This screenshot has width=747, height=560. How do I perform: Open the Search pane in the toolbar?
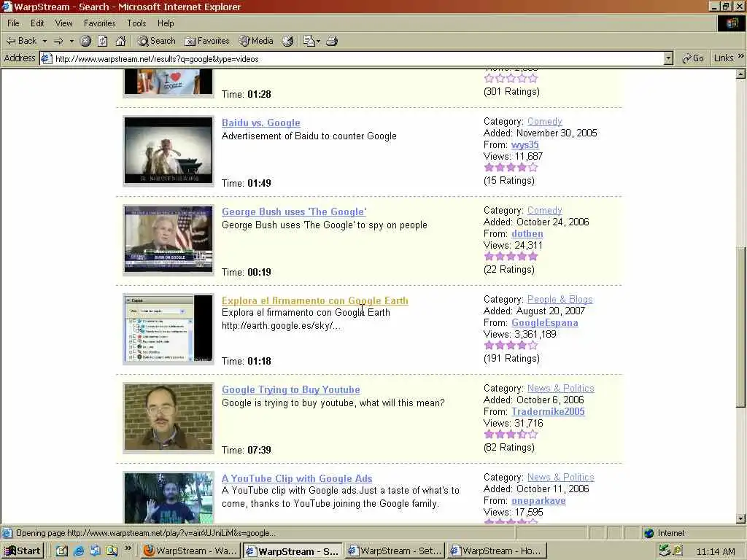(x=156, y=41)
